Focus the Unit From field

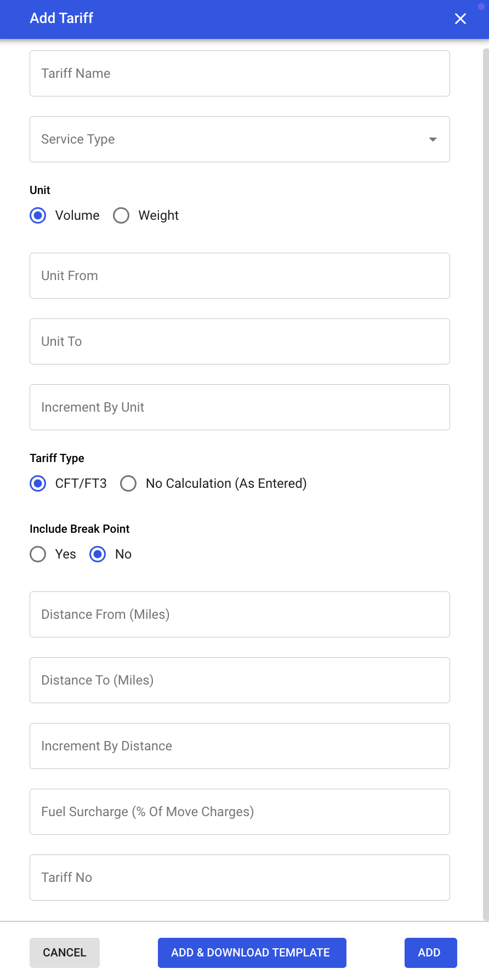(x=240, y=276)
